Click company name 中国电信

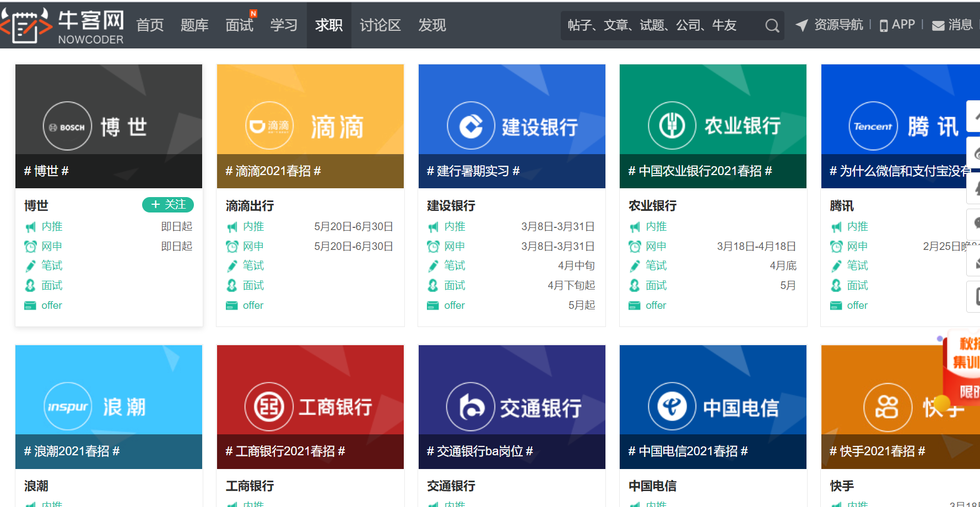653,486
